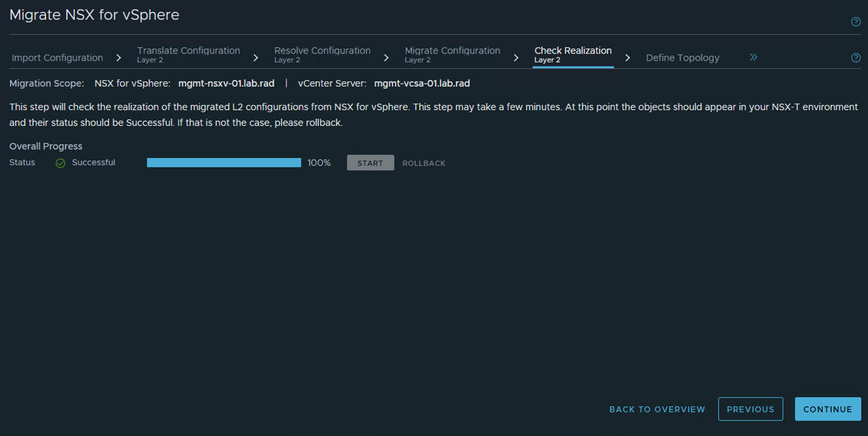Go to Migrate Configuration Layer 2 step
This screenshot has height=436, width=868.
[x=452, y=54]
